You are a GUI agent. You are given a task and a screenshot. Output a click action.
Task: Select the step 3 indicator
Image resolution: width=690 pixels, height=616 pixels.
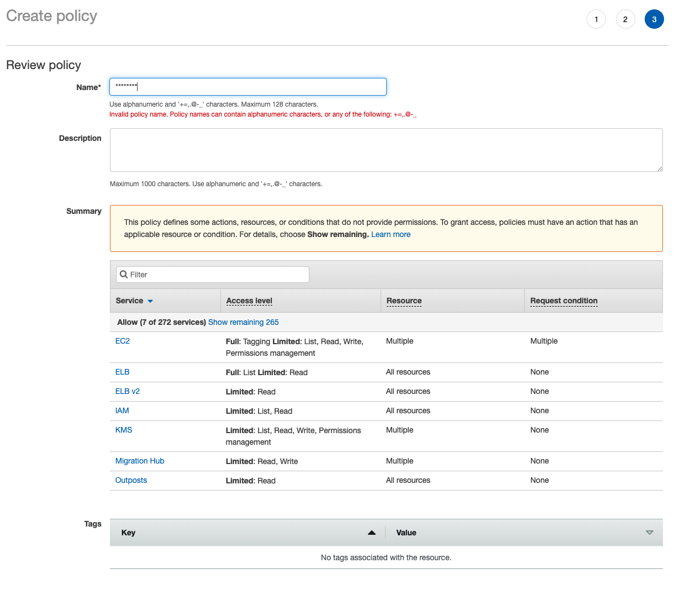click(654, 19)
